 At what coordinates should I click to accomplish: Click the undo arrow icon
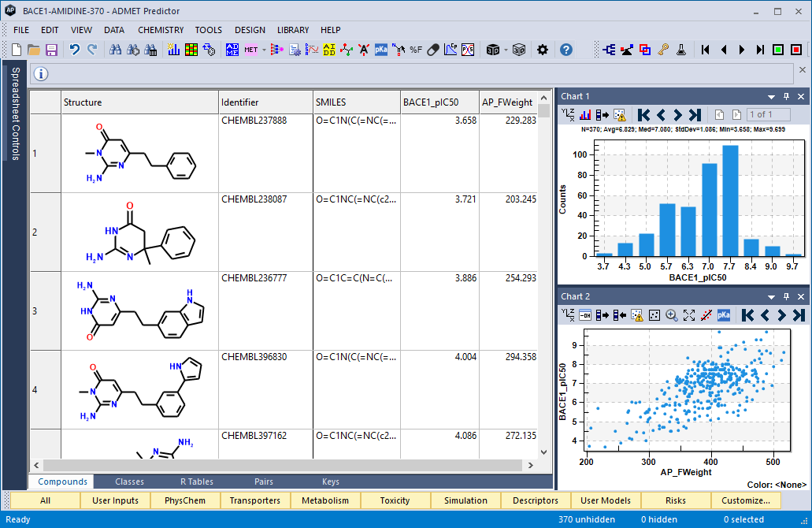75,50
